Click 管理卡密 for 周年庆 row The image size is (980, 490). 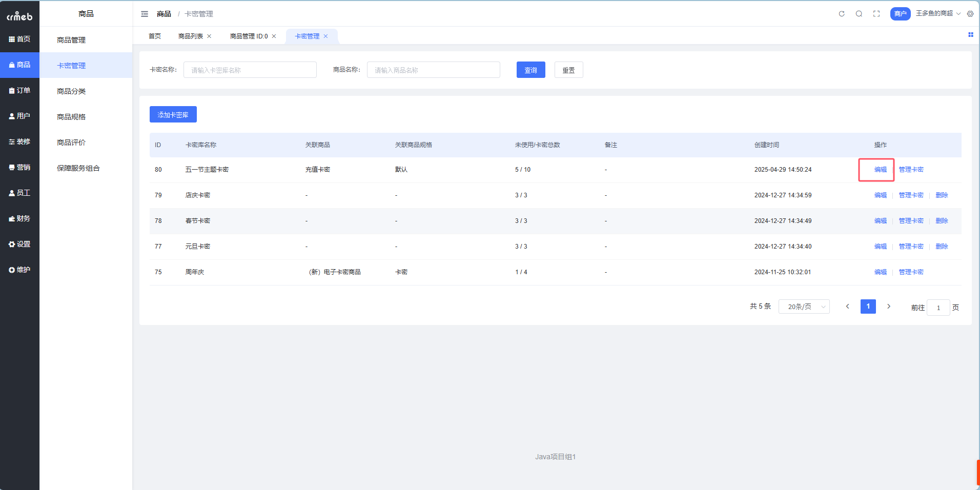coord(911,272)
